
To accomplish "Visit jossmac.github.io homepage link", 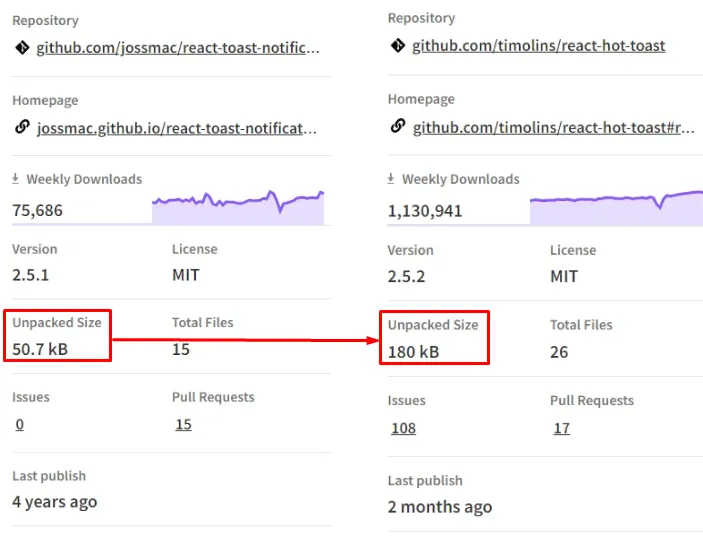I will click(x=177, y=129).
